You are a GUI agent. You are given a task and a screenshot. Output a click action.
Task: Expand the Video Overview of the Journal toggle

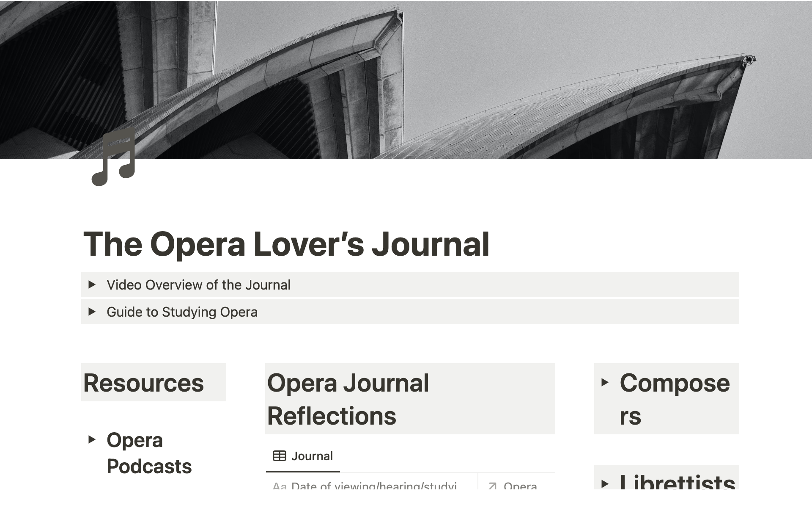pos(92,284)
